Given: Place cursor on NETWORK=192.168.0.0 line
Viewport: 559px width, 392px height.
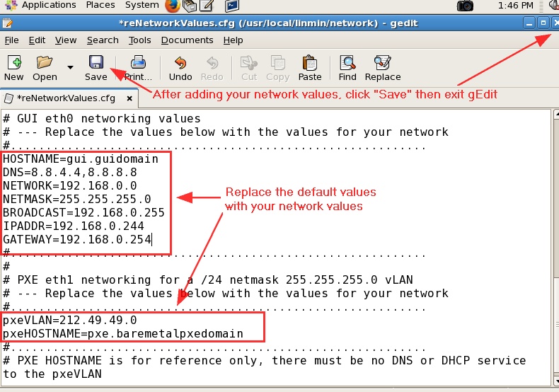Looking at the screenshot, I should pos(70,185).
